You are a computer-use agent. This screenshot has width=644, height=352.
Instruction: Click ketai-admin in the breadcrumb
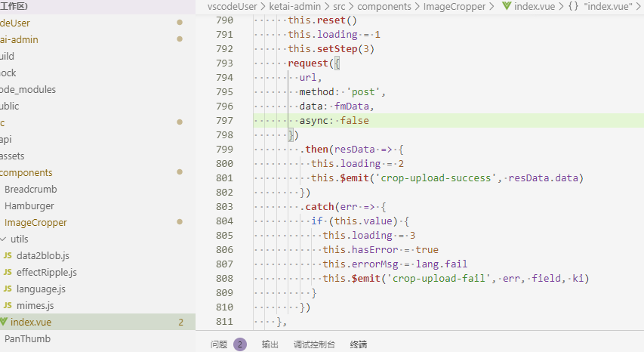295,6
